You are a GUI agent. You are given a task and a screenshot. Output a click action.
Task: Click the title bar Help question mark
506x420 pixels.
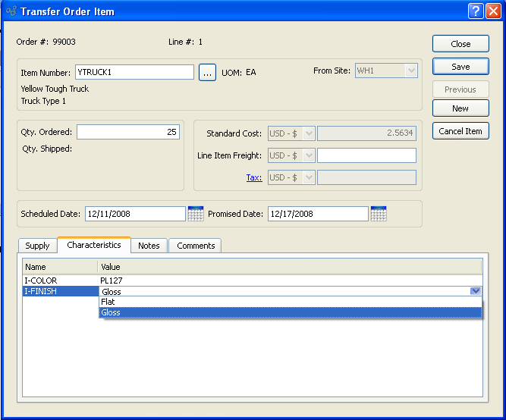(x=475, y=11)
